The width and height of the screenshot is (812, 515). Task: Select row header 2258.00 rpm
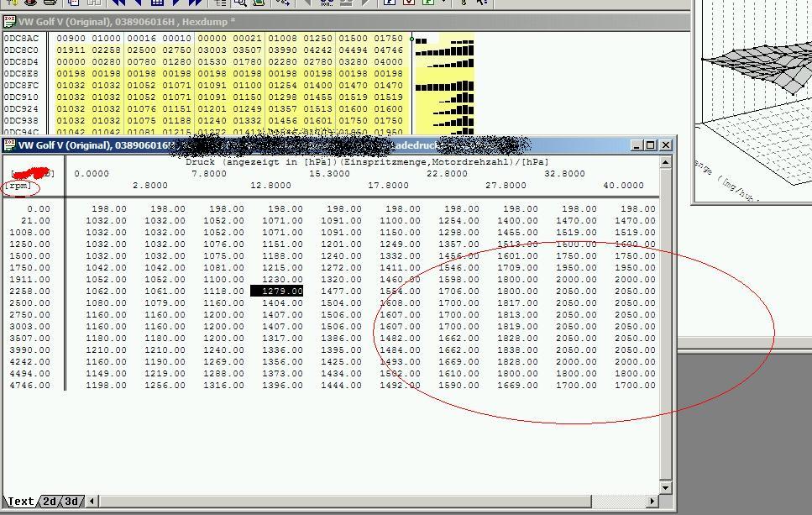tap(30, 292)
